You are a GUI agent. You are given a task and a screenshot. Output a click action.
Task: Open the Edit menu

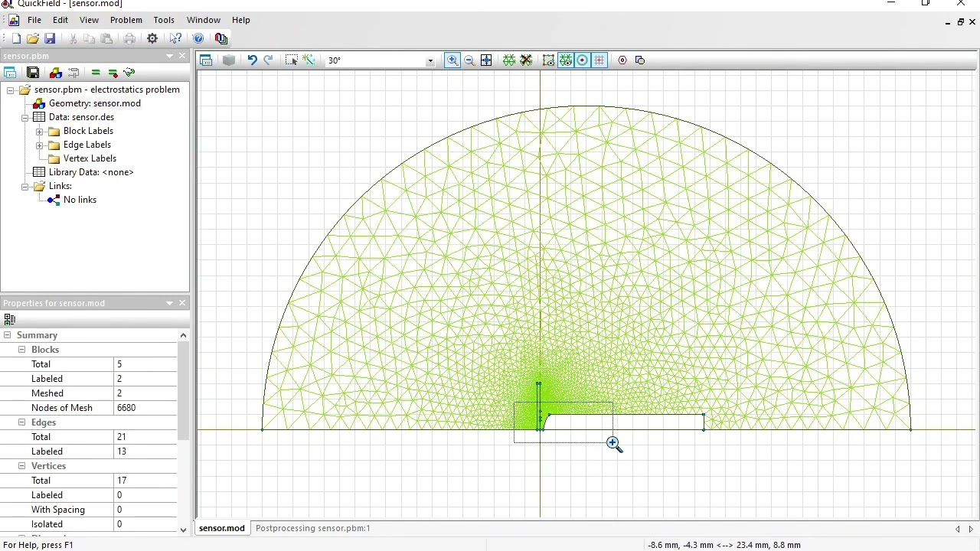pyautogui.click(x=60, y=20)
